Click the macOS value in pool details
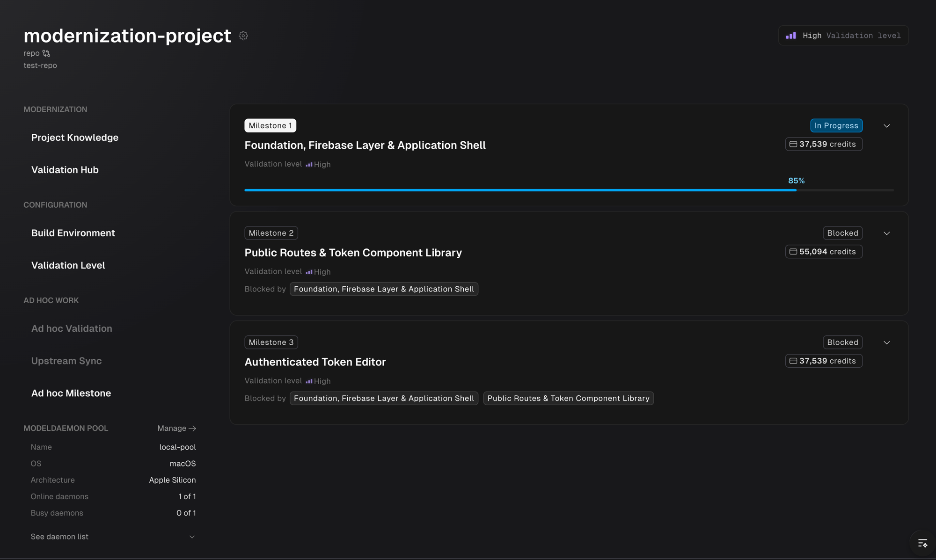 [183, 464]
